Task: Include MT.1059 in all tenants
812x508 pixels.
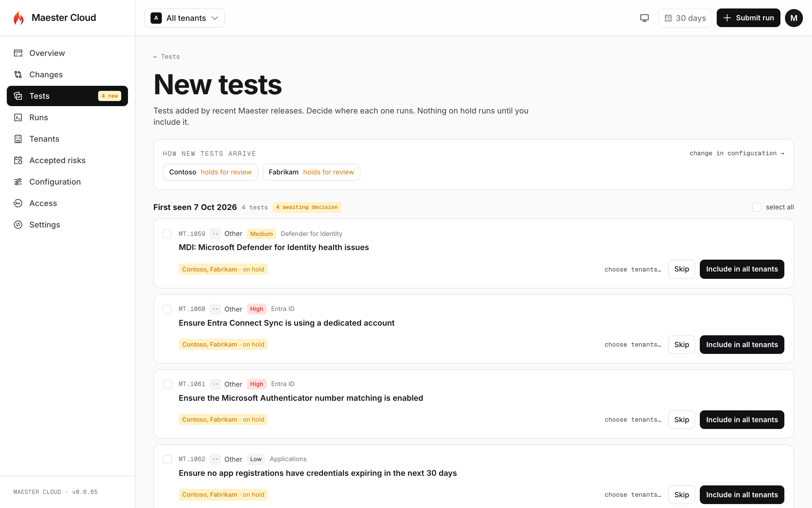Action: [x=742, y=269]
